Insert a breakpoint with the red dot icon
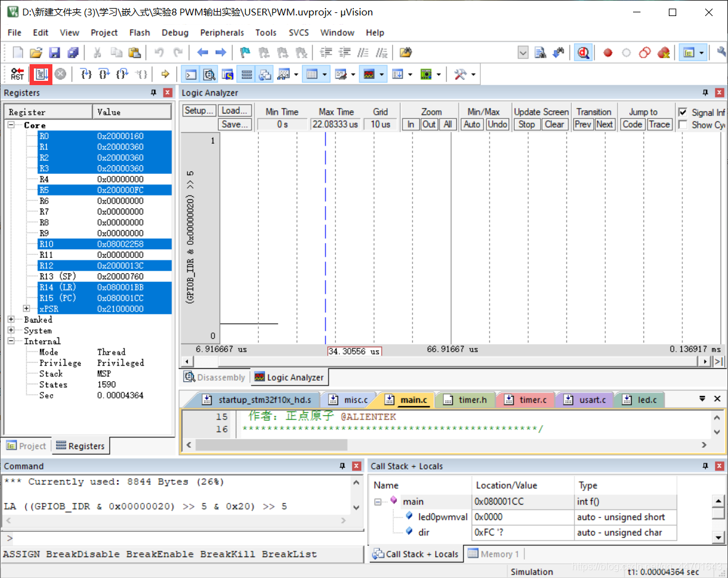Image resolution: width=728 pixels, height=578 pixels. point(607,52)
